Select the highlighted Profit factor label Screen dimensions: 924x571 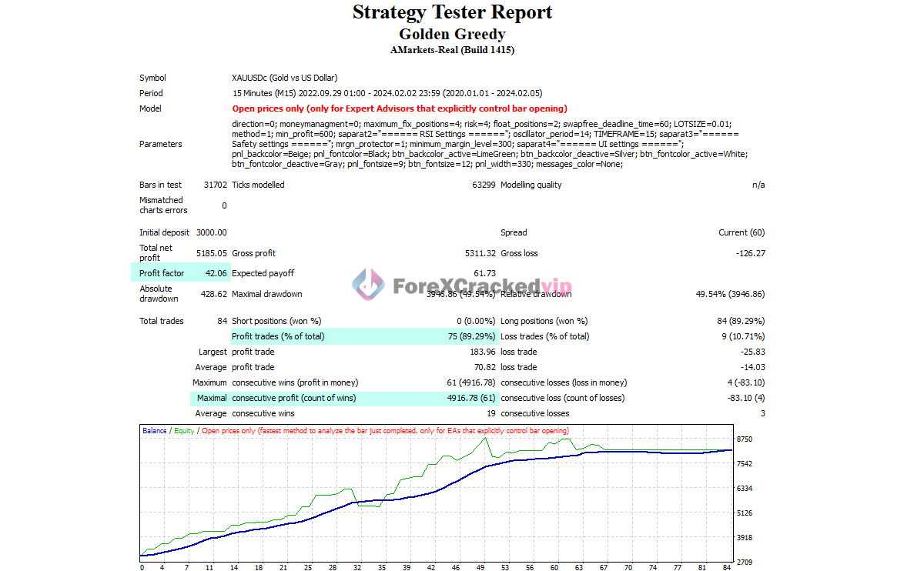click(x=162, y=273)
